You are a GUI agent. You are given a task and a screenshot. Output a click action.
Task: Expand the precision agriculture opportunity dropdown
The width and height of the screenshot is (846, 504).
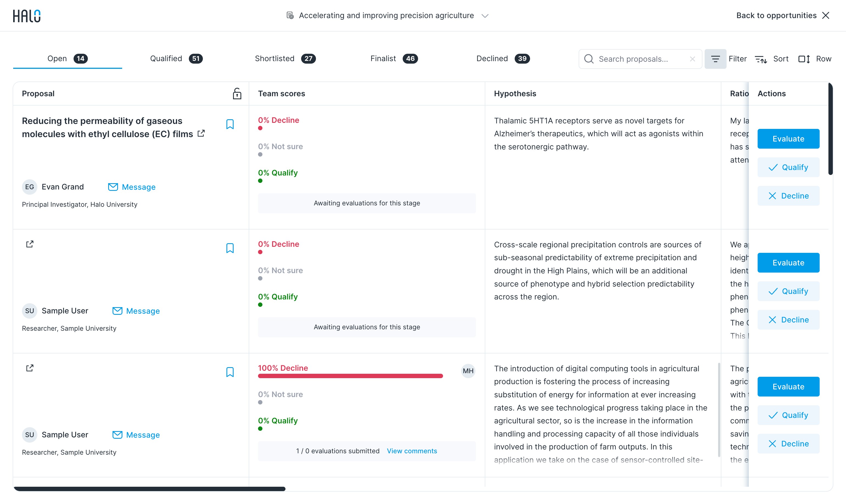tap(485, 16)
